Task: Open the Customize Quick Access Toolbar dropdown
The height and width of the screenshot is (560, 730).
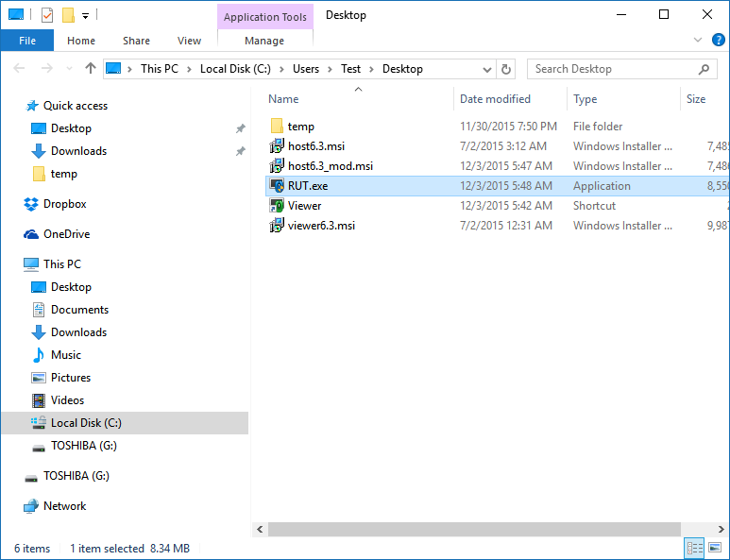Action: [x=85, y=15]
